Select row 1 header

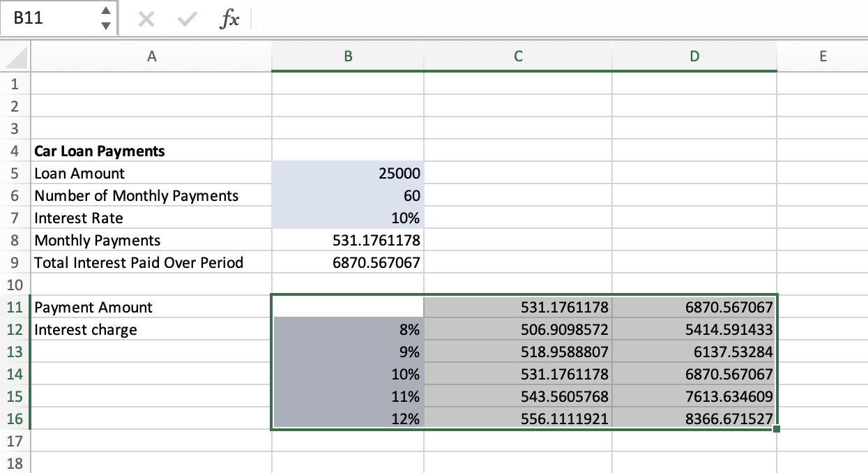click(15, 84)
